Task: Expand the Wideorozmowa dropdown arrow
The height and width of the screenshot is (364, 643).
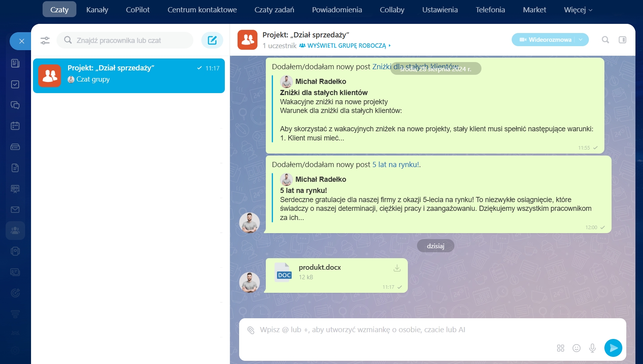Action: pyautogui.click(x=581, y=40)
